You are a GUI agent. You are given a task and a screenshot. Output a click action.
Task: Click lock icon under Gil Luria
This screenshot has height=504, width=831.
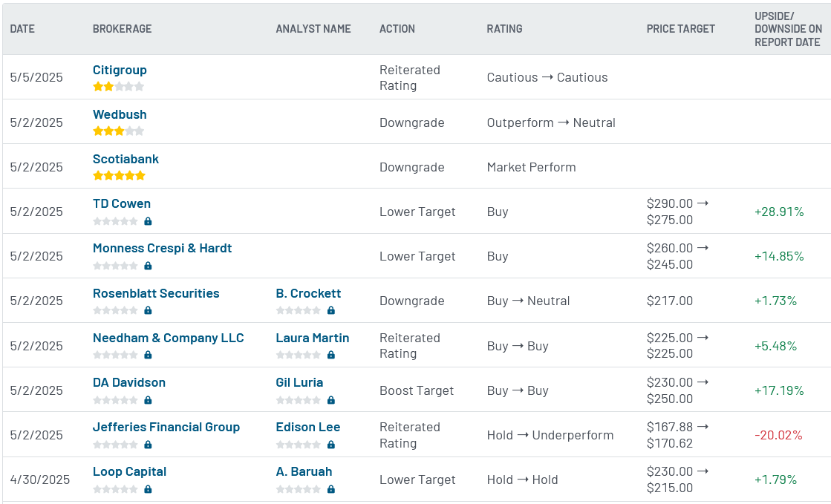330,399
